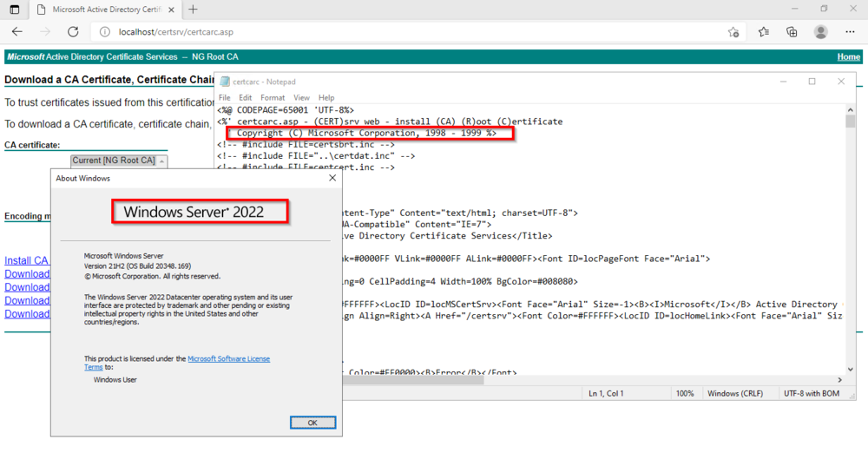Open the Favorites list icon
The image size is (868, 459).
[x=764, y=32]
